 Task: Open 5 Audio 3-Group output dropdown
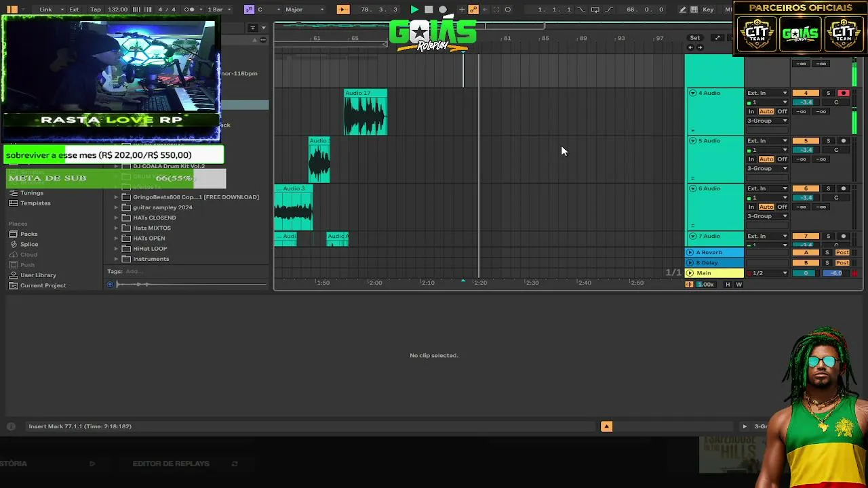tap(767, 168)
